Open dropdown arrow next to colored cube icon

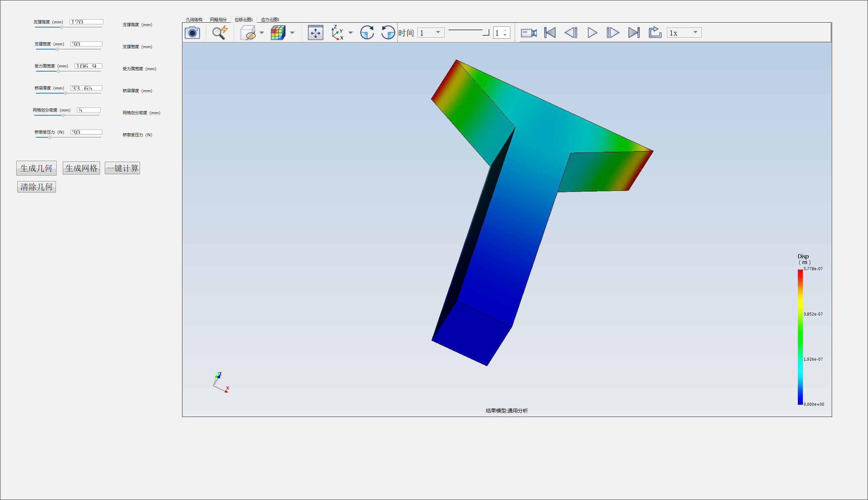tap(292, 33)
